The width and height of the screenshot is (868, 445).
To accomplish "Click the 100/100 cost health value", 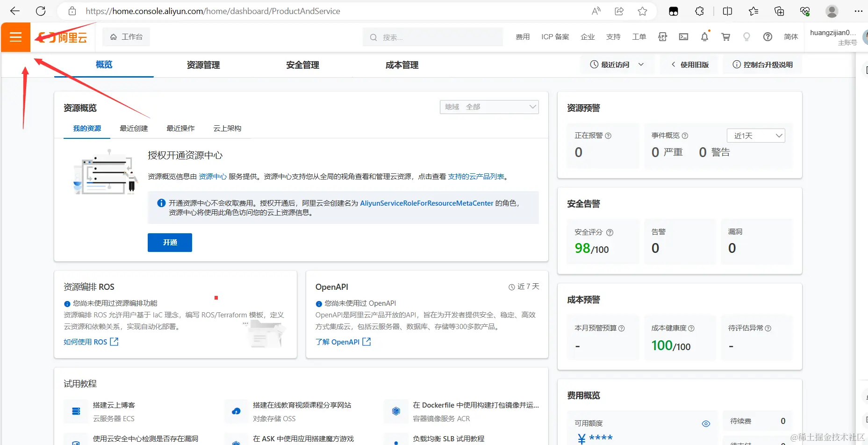I will 671,345.
